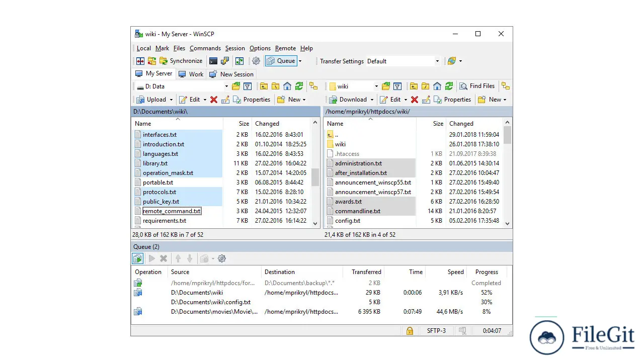Click the remote panel filter icon
Image resolution: width=644 pixels, height=362 pixels.
click(397, 86)
